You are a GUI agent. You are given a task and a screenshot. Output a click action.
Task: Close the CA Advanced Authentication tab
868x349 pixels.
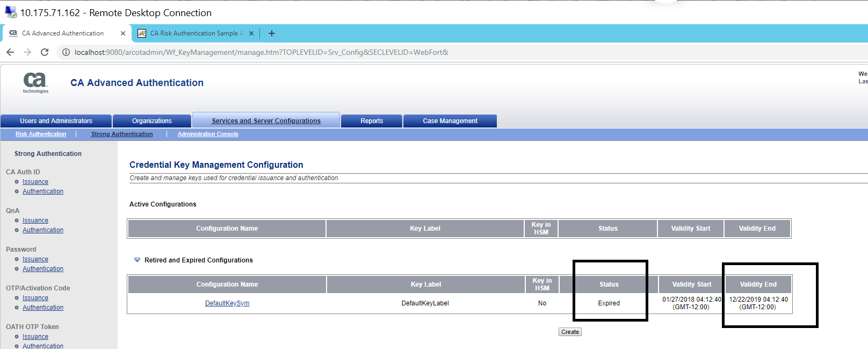click(x=123, y=33)
